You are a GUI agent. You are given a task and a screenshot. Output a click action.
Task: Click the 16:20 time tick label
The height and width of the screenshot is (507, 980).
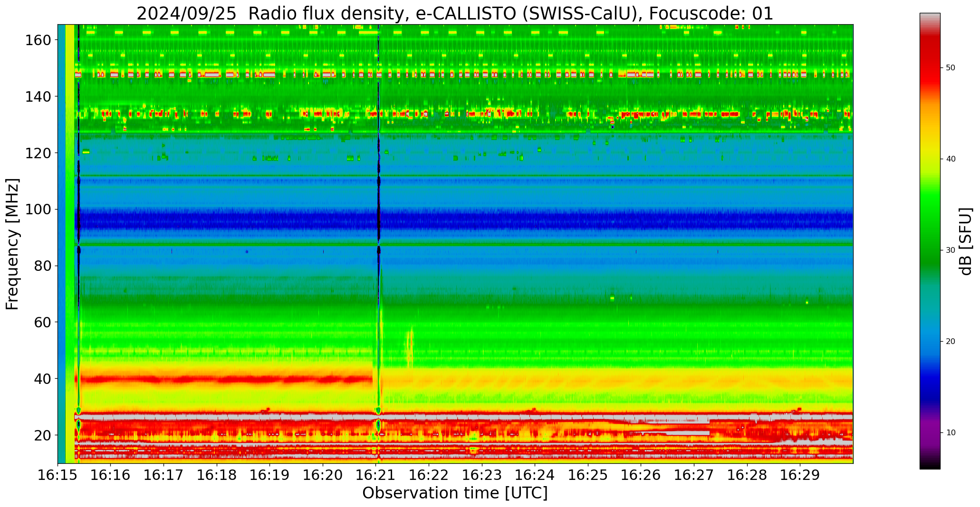323,475
